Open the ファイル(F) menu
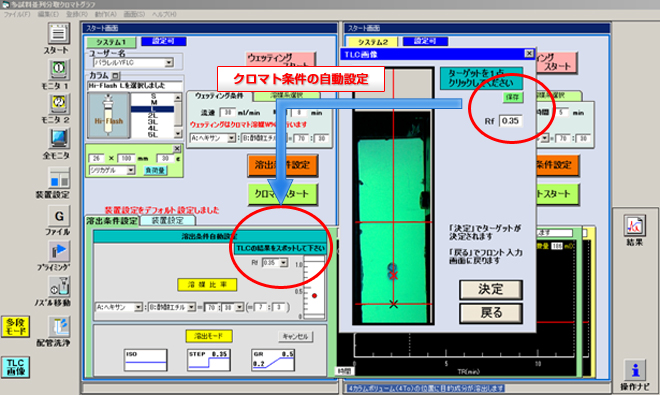Screen dimensions: 660x395 (17, 14)
